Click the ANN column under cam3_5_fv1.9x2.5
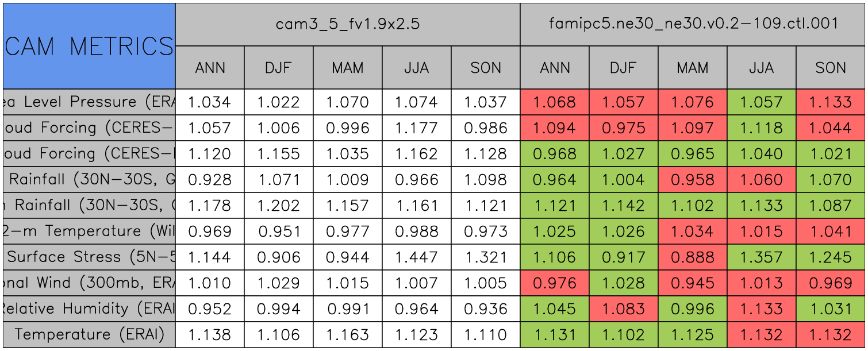868x351 pixels. pyautogui.click(x=210, y=68)
